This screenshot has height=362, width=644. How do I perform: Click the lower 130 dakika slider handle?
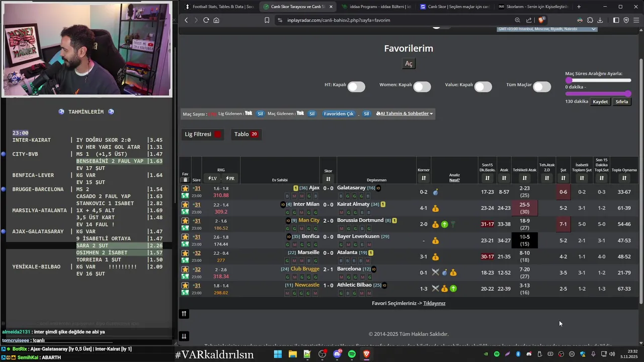point(628,94)
